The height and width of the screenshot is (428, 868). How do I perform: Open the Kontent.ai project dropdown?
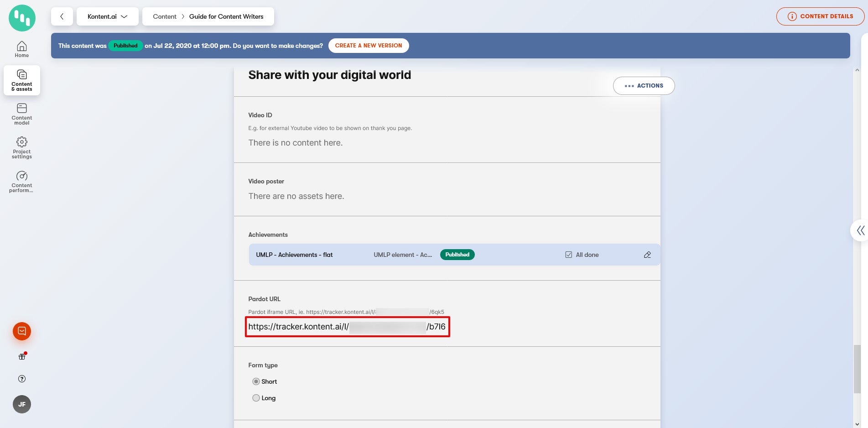coord(107,16)
